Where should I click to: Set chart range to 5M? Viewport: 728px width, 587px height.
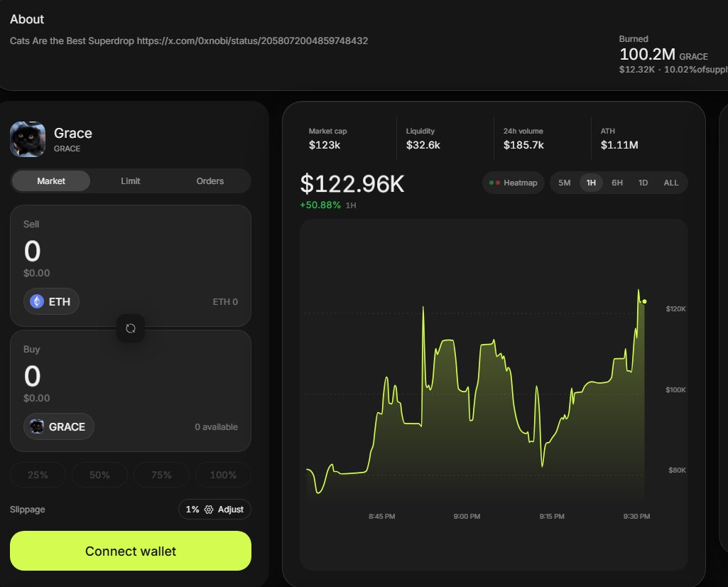[x=564, y=183]
